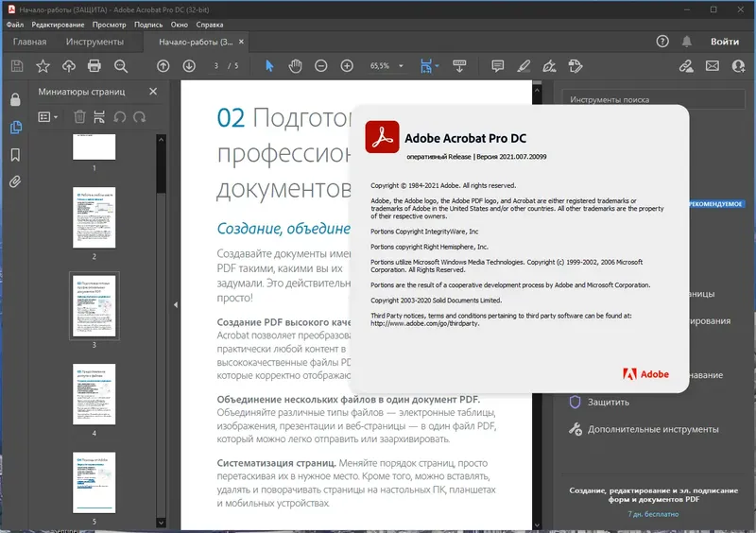Open Help question mark icon

(x=662, y=42)
